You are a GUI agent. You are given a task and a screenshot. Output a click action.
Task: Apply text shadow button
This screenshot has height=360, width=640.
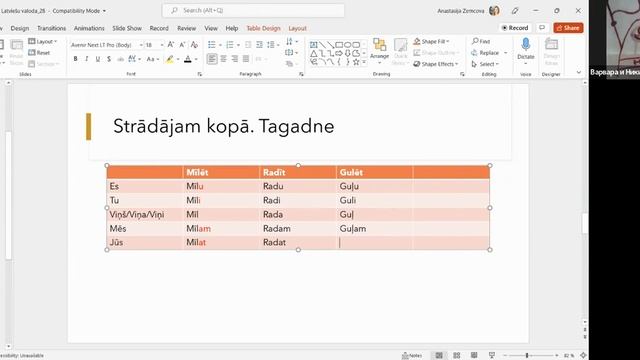[109, 59]
